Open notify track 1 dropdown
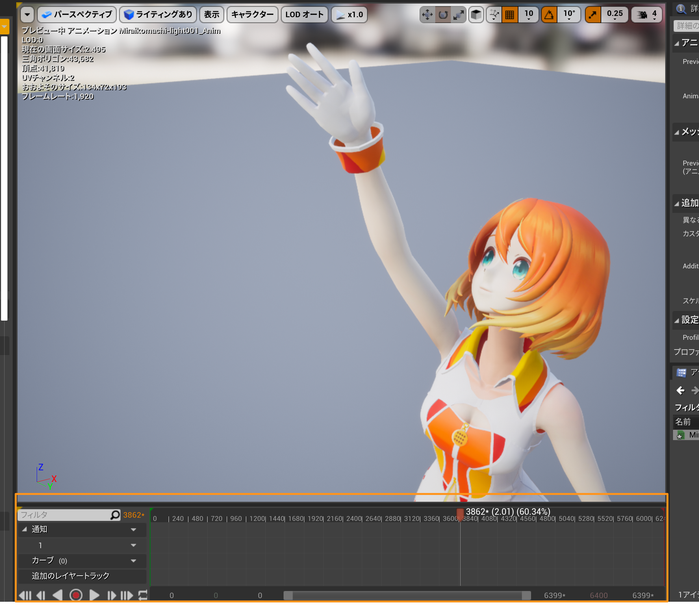 (x=133, y=545)
